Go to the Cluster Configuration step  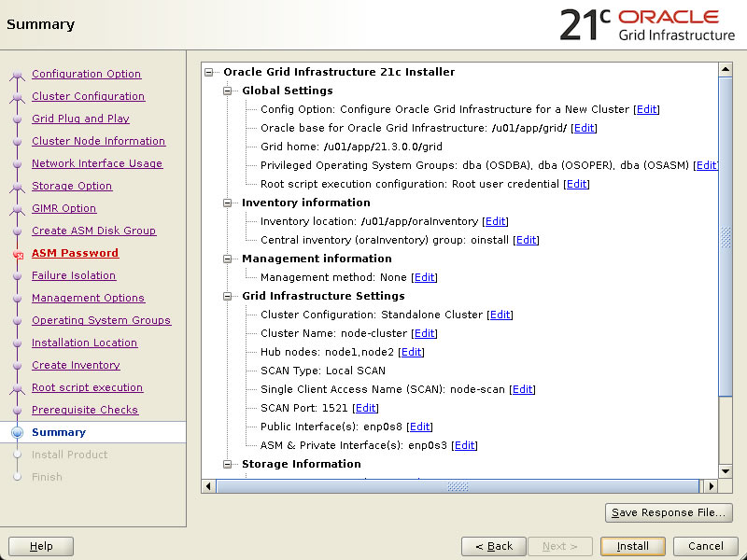(88, 96)
